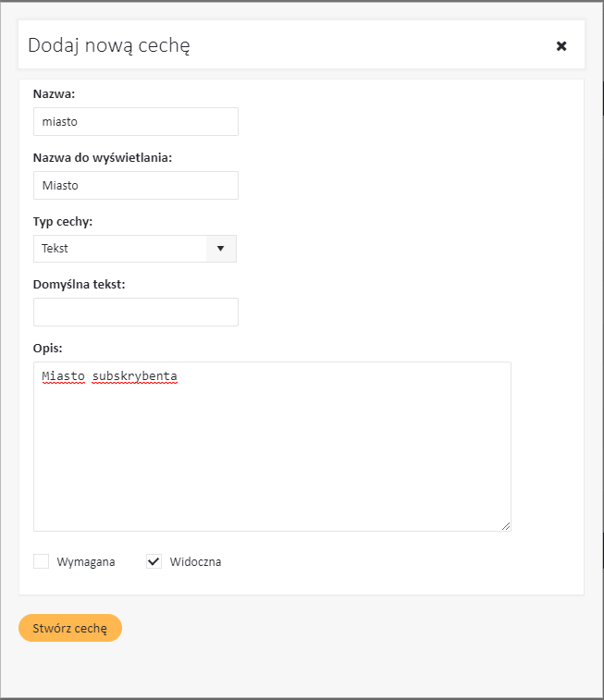This screenshot has width=604, height=700.
Task: Uncheck the Widoczna checkbox
Action: 154,561
